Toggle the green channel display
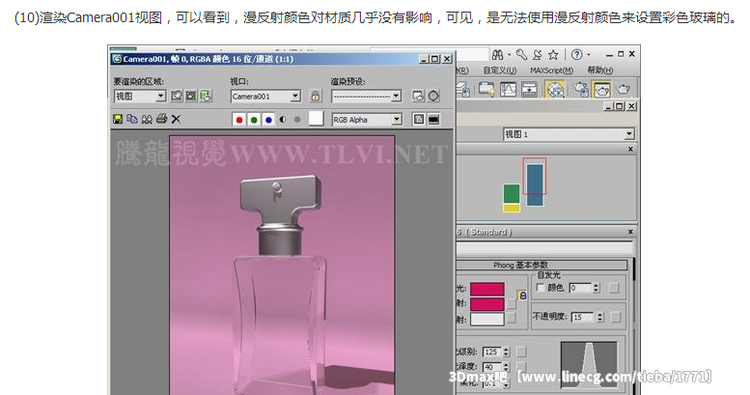Viewport: 750px width, 395px height. point(254,120)
